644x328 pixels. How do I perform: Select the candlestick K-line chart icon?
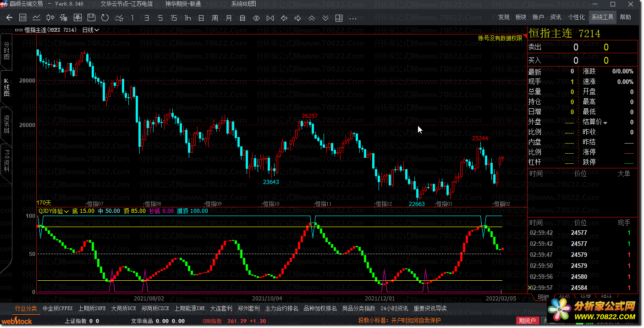50,18
